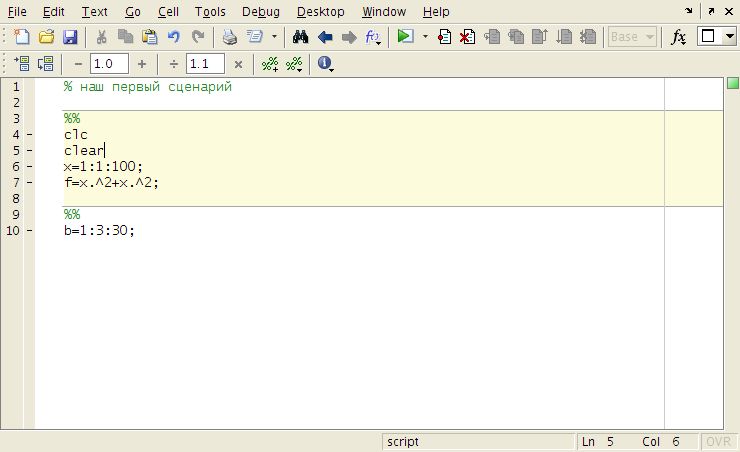Click code line f=x.^2+x.^2;
740x452 pixels.
(x=111, y=183)
